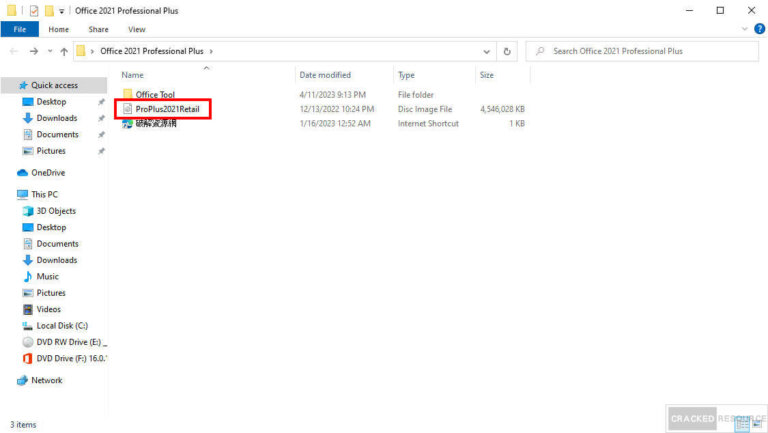Switch to the View ribbon tab
This screenshot has width=768, height=433.
[x=136, y=30]
